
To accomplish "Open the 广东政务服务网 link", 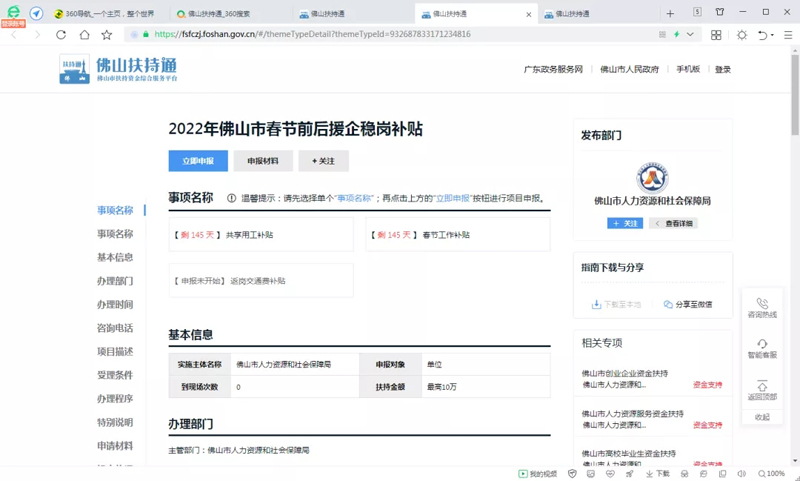I will coord(553,70).
